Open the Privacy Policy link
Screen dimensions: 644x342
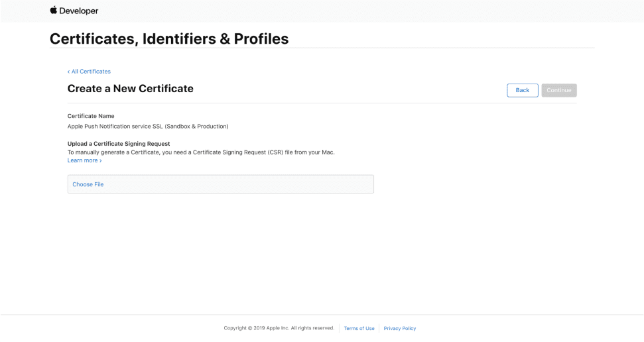(x=400, y=328)
